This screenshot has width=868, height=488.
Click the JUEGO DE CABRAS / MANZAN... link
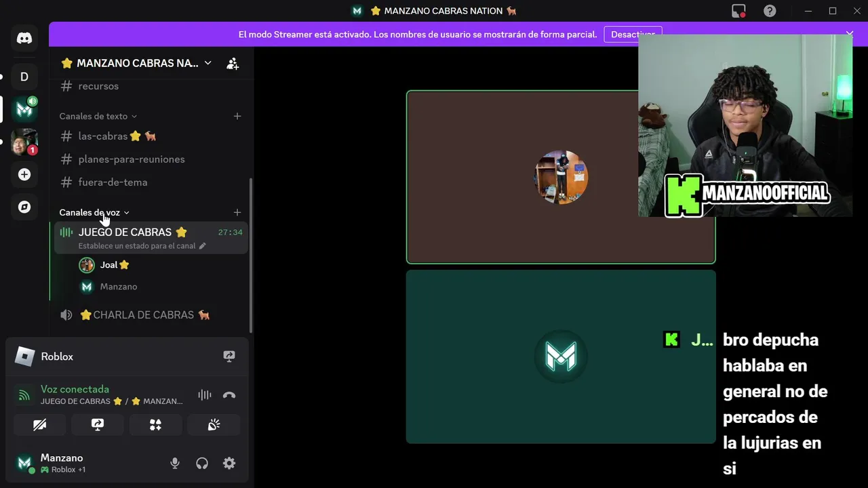tap(112, 401)
